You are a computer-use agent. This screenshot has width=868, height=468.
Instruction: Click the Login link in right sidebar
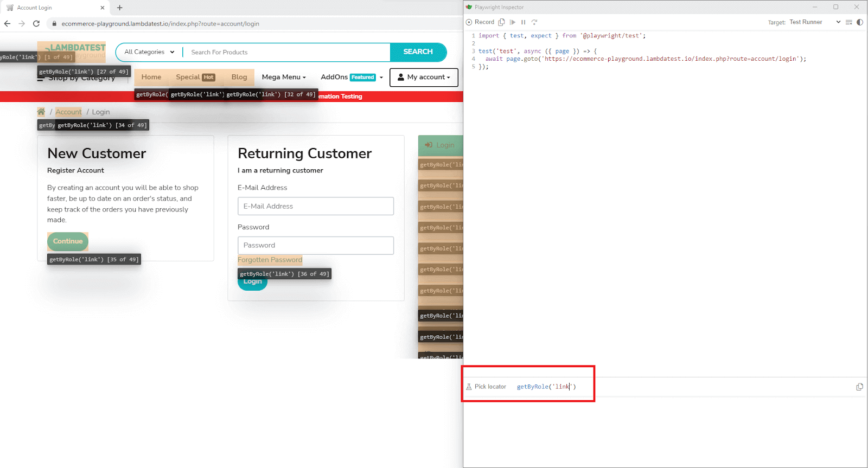[x=441, y=145]
